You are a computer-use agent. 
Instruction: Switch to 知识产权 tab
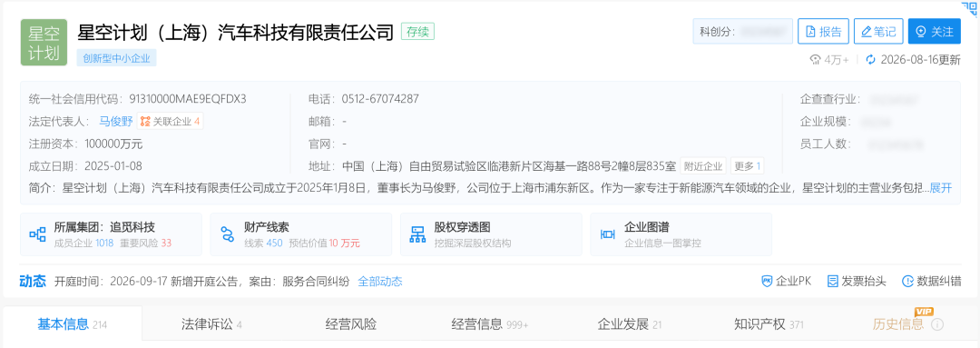click(769, 324)
